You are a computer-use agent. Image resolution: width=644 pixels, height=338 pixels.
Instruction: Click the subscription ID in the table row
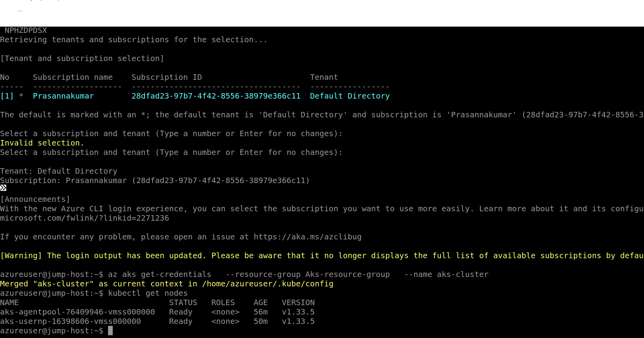pyautogui.click(x=216, y=96)
